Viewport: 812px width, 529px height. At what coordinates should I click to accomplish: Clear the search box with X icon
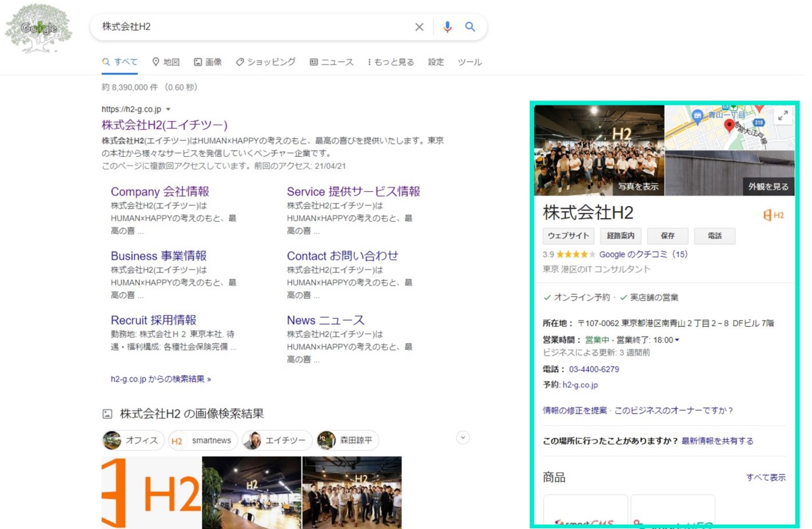point(419,27)
